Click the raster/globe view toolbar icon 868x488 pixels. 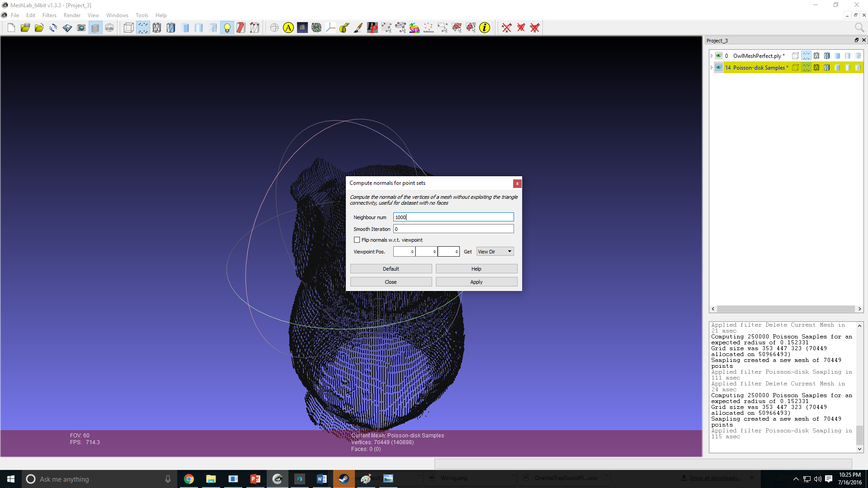109,28
